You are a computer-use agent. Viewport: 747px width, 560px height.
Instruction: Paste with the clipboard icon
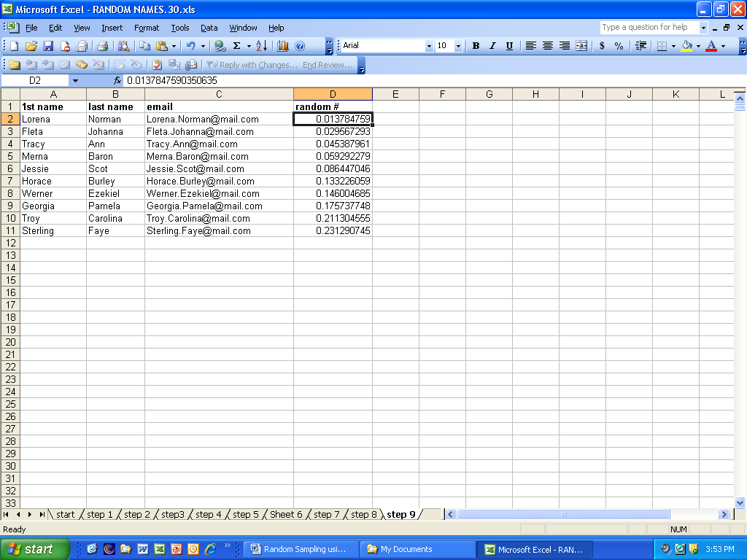click(x=162, y=46)
